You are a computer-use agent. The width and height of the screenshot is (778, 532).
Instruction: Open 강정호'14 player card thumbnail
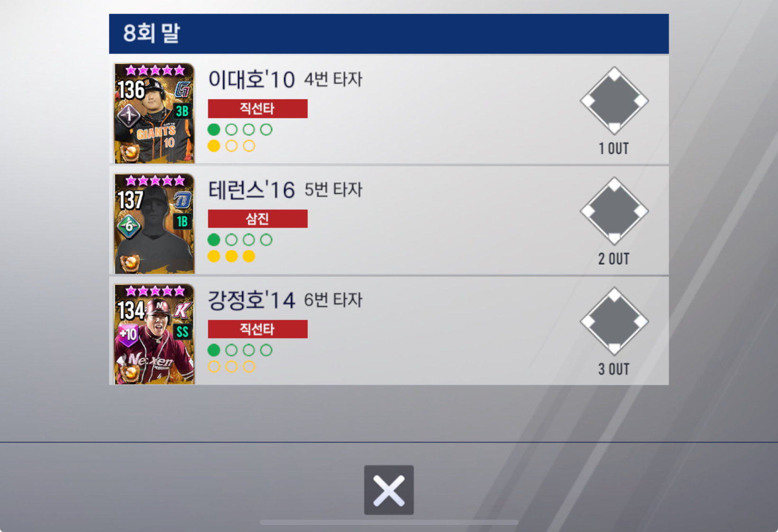tap(154, 334)
